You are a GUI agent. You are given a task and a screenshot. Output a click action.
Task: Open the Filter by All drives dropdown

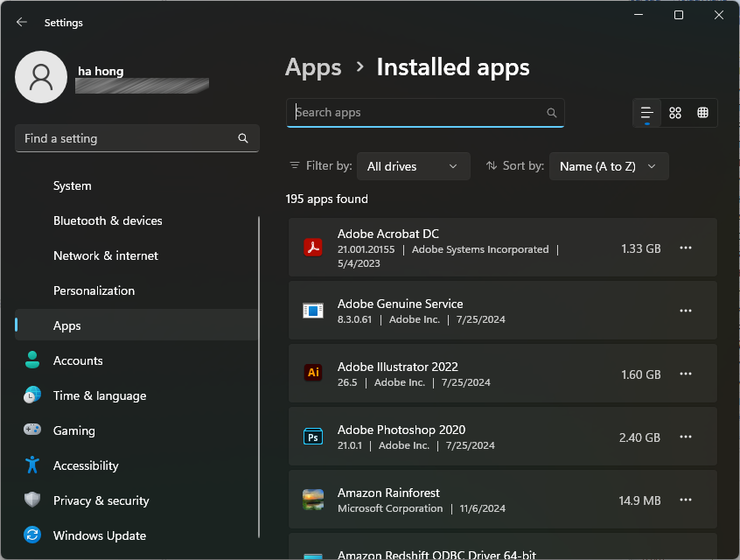[x=413, y=166]
